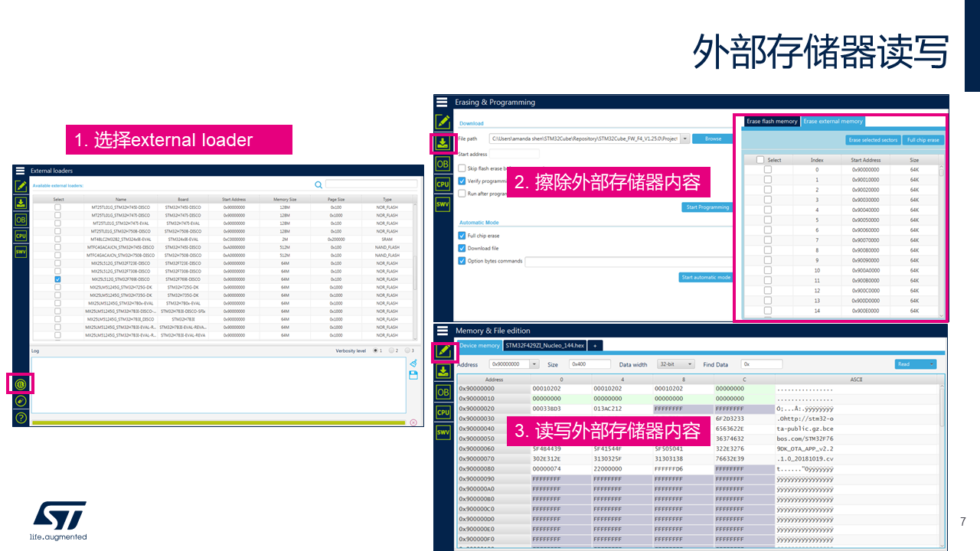The image size is (980, 551).
Task: Click the External loaders chip icon at bottom
Action: tap(19, 383)
